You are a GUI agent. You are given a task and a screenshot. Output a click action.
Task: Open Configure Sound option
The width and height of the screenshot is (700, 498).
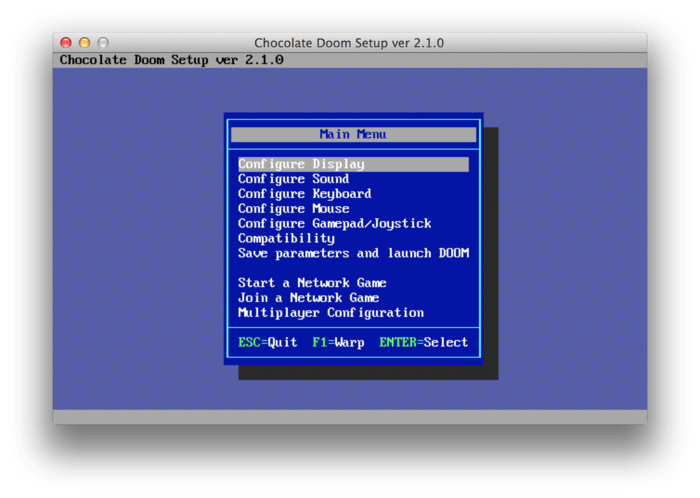coord(293,179)
